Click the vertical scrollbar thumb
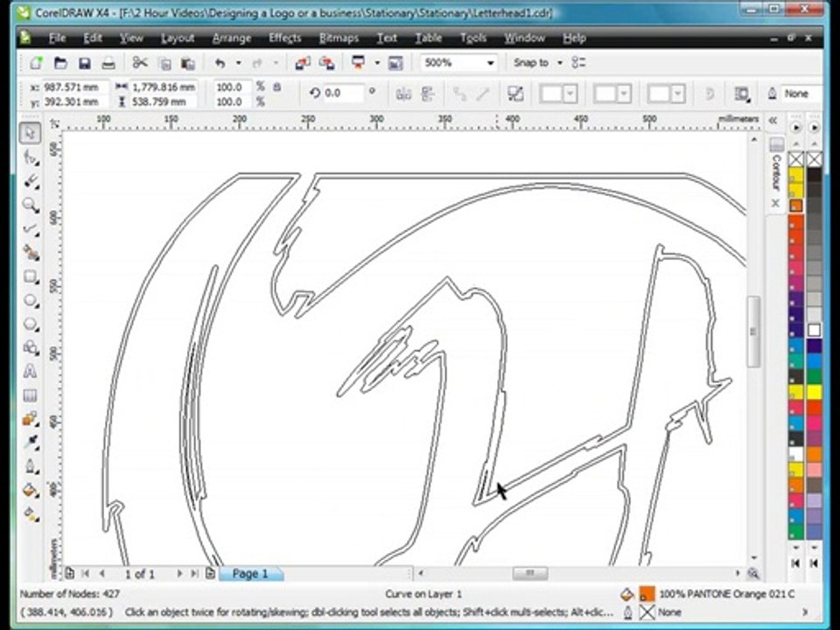This screenshot has width=840, height=630. [753, 332]
